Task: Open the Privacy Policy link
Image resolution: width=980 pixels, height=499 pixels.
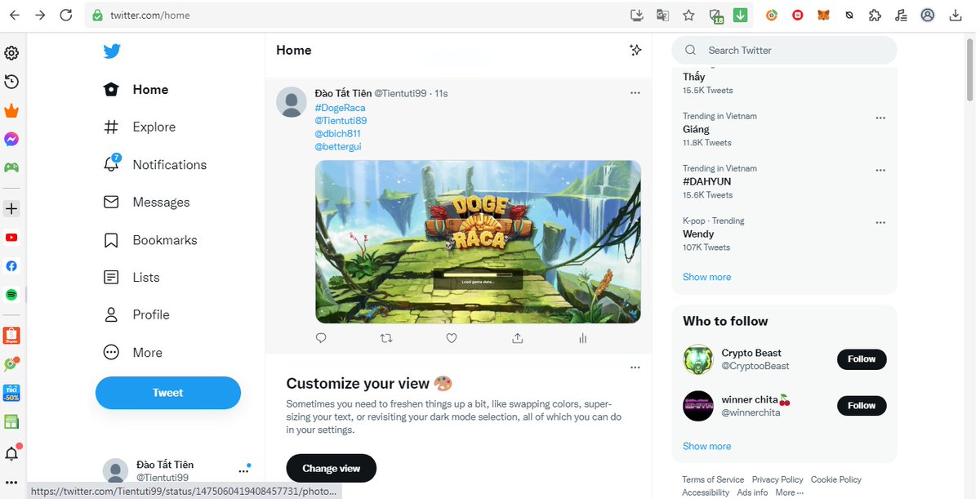Action: pos(777,479)
